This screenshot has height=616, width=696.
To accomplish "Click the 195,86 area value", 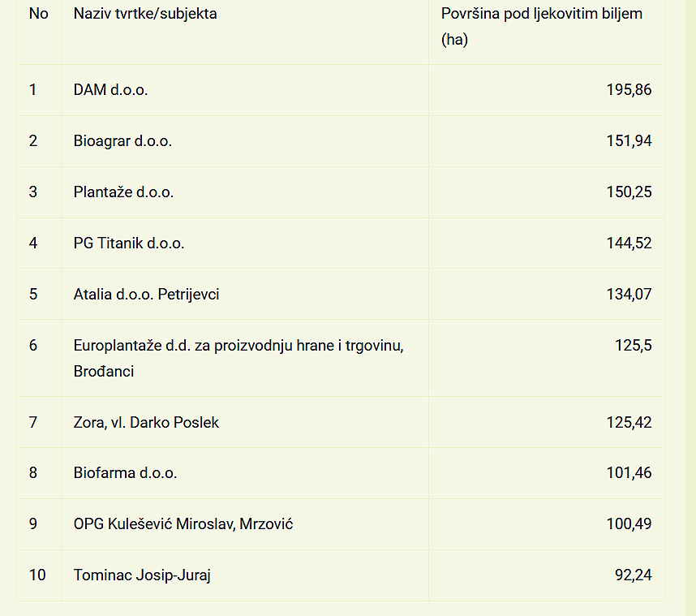I will pyautogui.click(x=629, y=90).
